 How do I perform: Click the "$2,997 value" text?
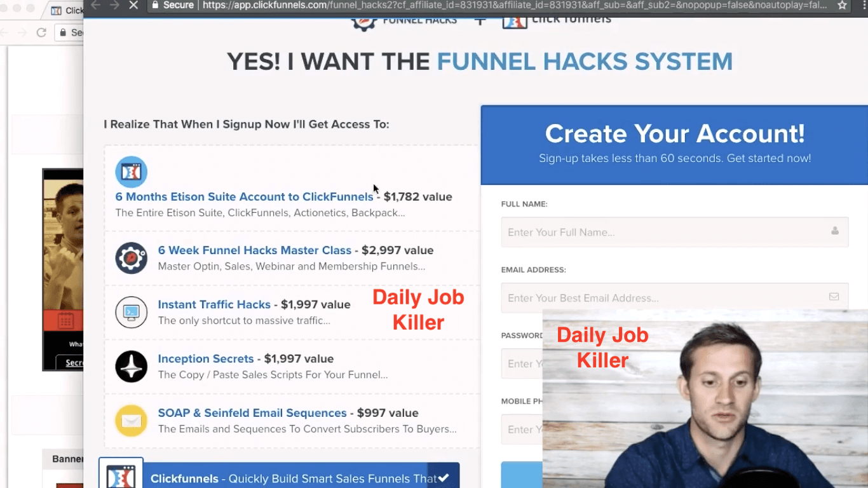click(398, 250)
